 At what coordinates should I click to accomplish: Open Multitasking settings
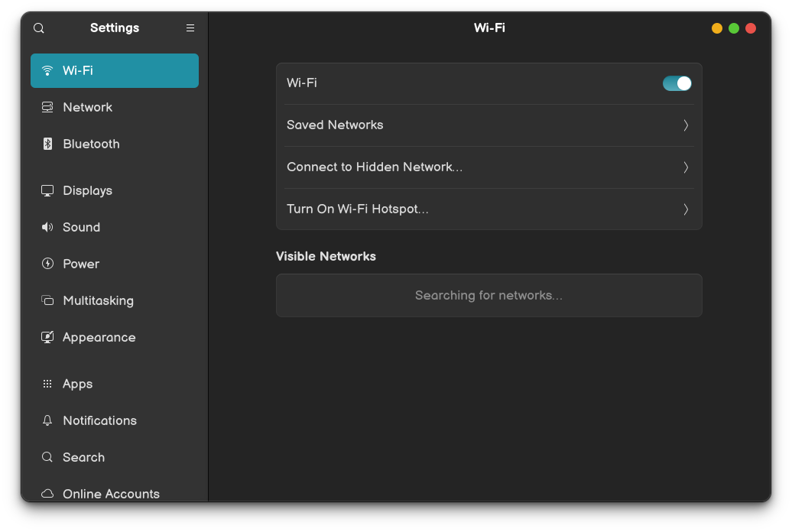click(115, 300)
